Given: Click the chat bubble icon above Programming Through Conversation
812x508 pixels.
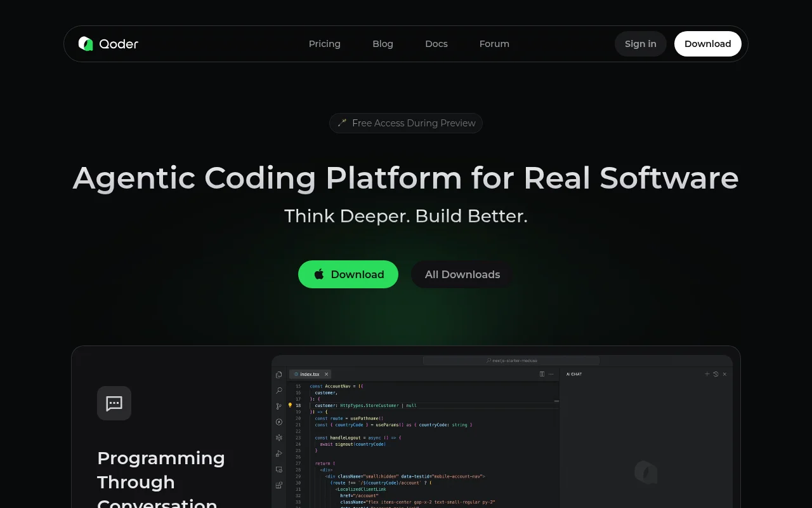Looking at the screenshot, I should point(114,403).
